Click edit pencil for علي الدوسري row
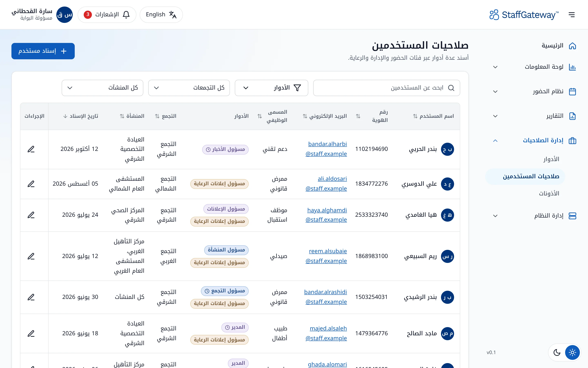Image resolution: width=588 pixels, height=368 pixels. point(31,184)
